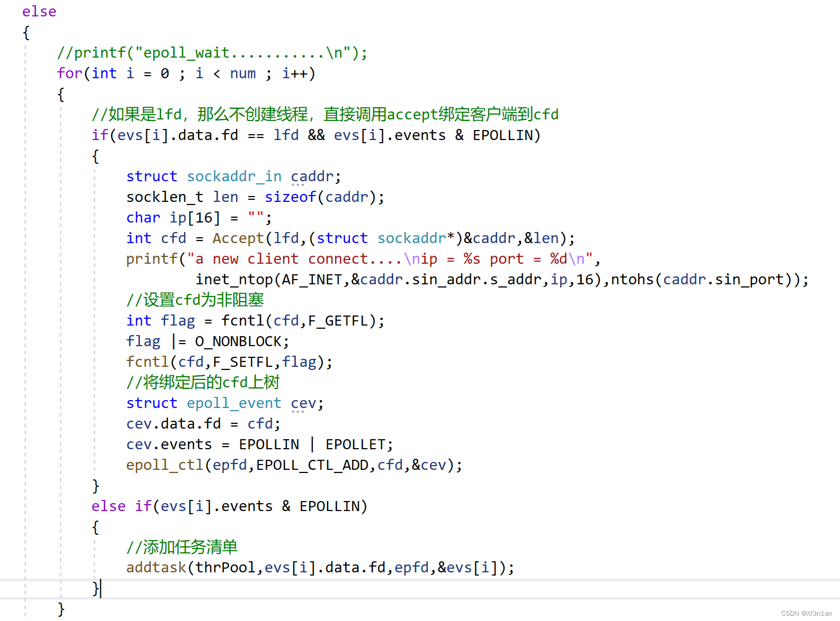Screen dimensions: 840x621
Task: Click 'num' in the for loop
Action: point(243,73)
